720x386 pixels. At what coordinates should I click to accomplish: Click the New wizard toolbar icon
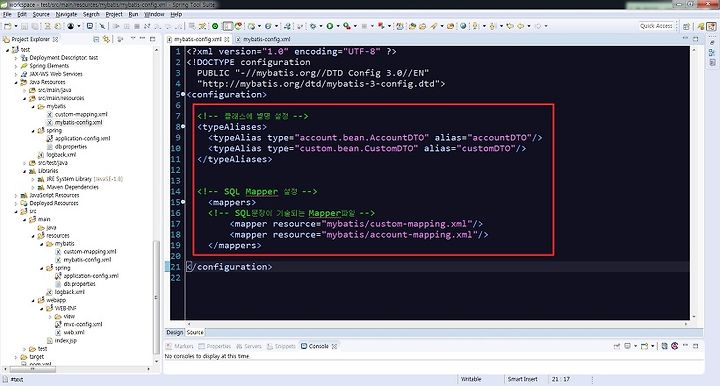click(x=7, y=26)
